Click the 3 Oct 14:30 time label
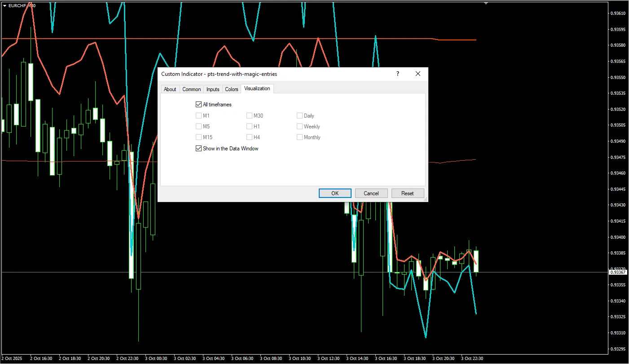The width and height of the screenshot is (629, 364). click(x=357, y=359)
